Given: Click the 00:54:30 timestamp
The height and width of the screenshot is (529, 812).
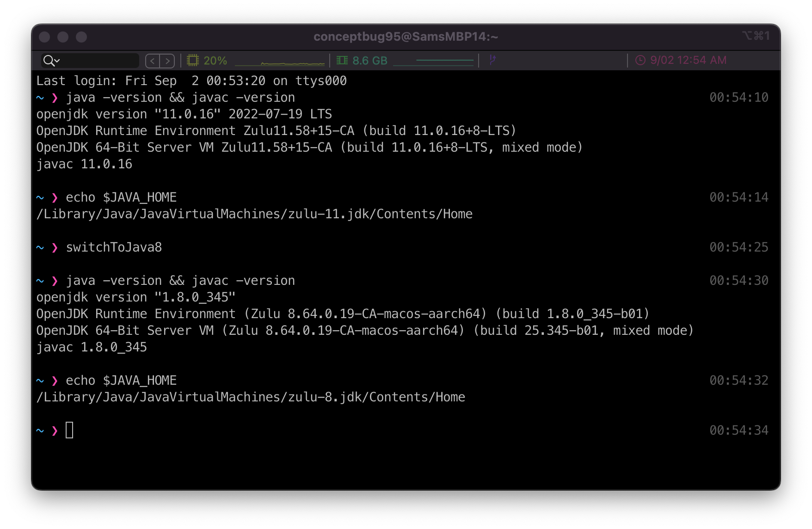Looking at the screenshot, I should [x=739, y=281].
